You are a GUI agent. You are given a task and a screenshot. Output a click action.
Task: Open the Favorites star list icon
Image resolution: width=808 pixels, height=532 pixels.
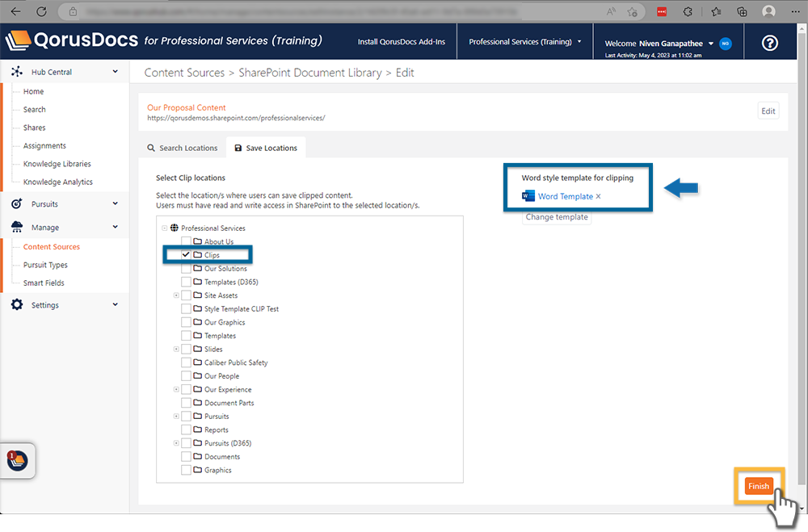pyautogui.click(x=716, y=11)
